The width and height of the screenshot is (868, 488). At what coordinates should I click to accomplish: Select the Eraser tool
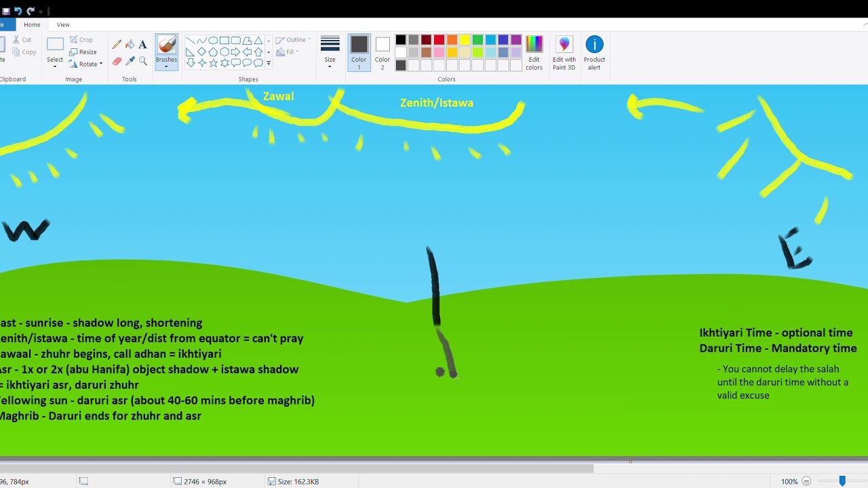tap(117, 61)
